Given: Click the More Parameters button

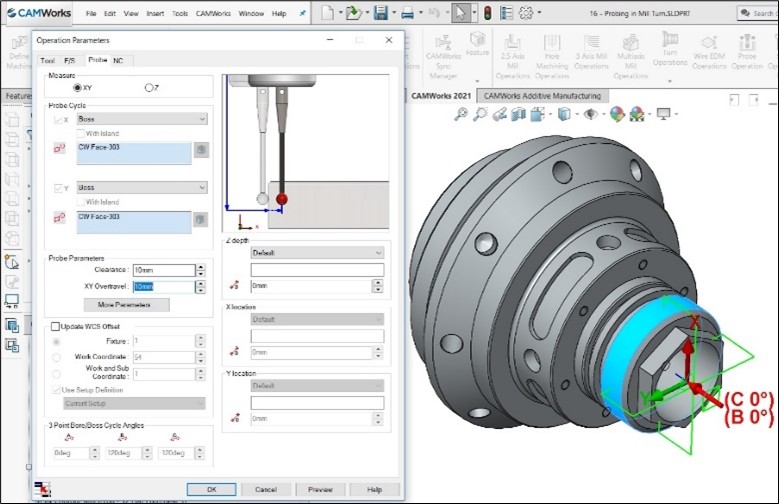Looking at the screenshot, I should 126,305.
